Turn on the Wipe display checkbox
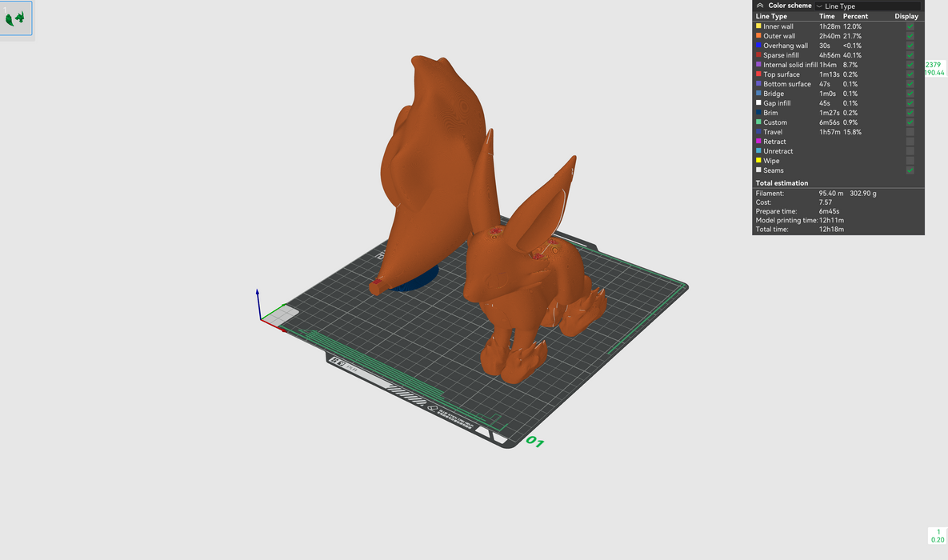The image size is (948, 560). (x=910, y=161)
